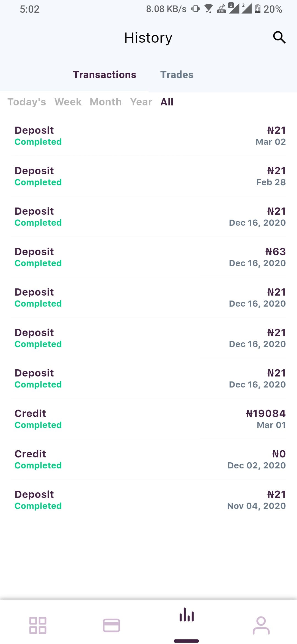Select the history bar chart icon
Viewport: 297px width, 644px height.
186,615
